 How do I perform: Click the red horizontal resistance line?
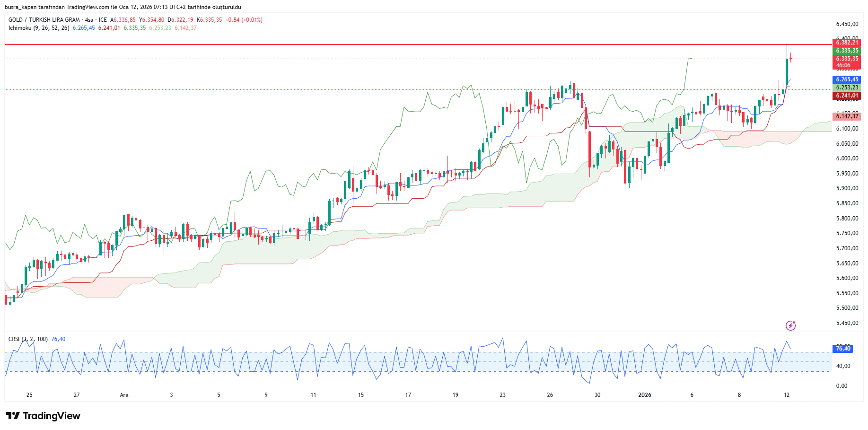coord(378,44)
